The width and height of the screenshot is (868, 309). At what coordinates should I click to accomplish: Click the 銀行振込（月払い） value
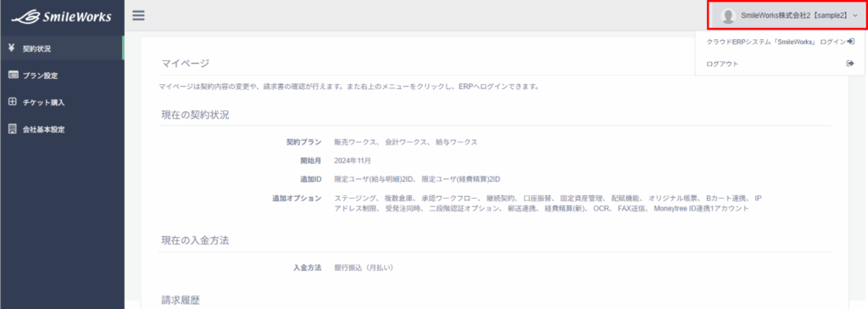coord(364,267)
